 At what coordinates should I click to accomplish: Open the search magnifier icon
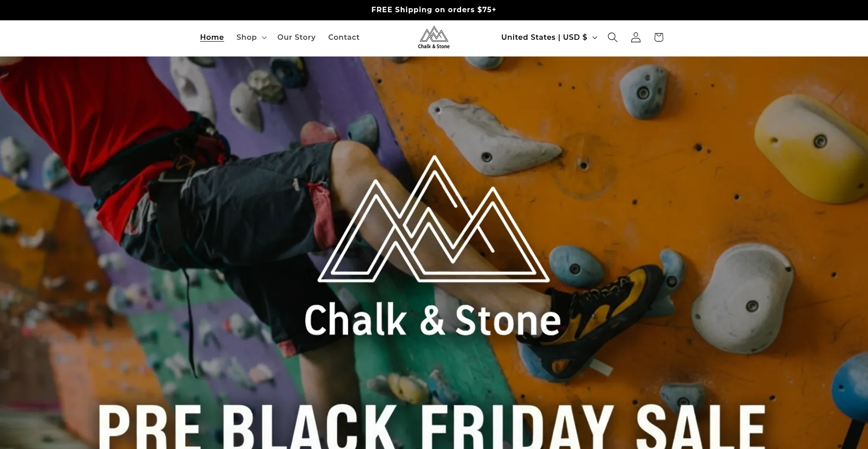613,37
